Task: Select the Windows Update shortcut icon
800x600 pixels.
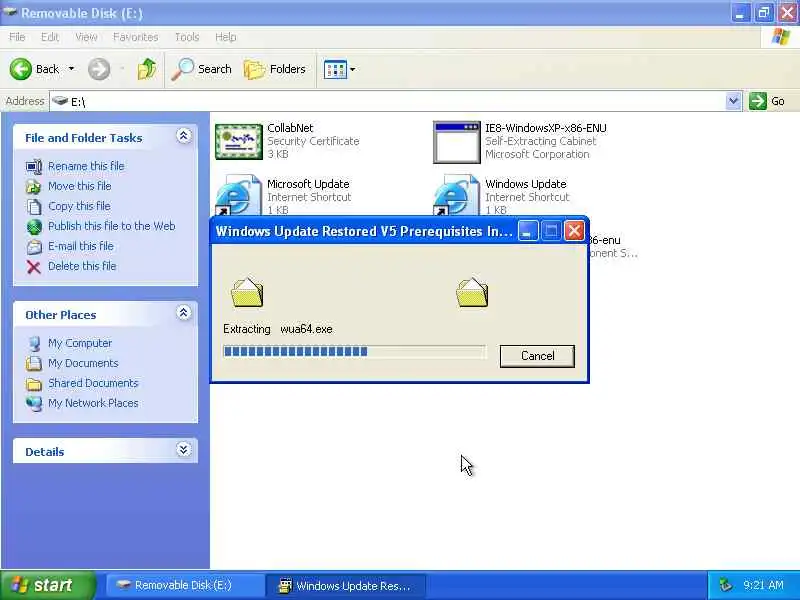Action: 456,195
